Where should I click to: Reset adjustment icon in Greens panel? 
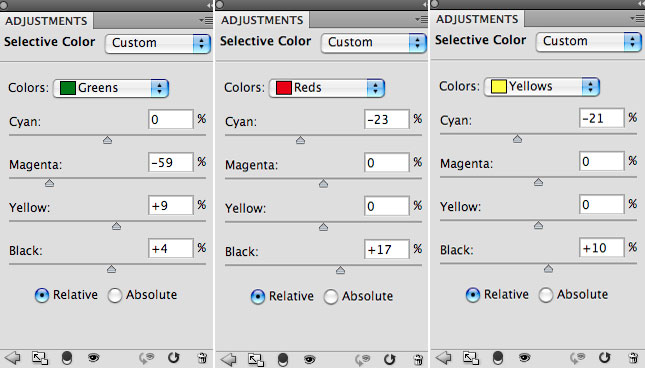pyautogui.click(x=174, y=358)
